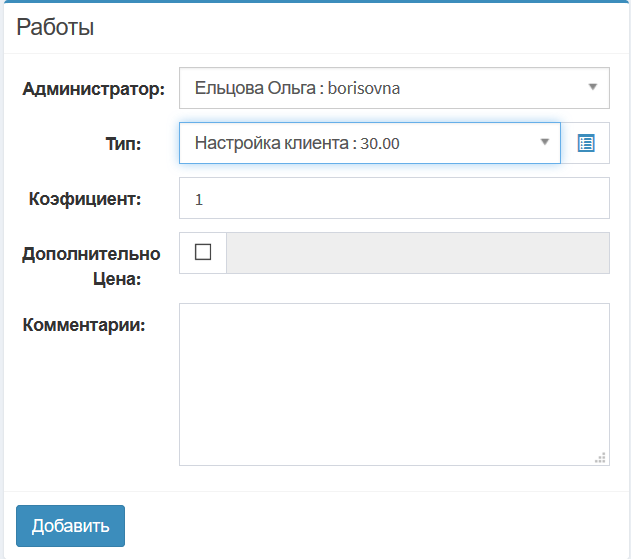This screenshot has width=631, height=559.
Task: Enable the Дополнительно Цена checkbox
Action: 203,252
